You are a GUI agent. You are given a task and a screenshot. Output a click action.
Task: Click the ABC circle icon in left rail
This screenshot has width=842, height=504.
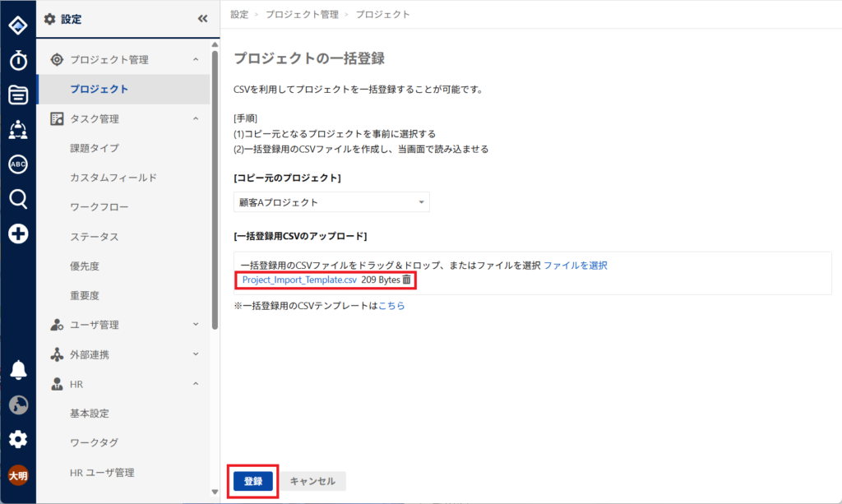[18, 164]
